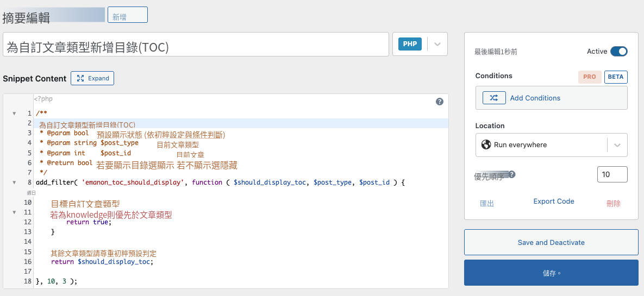Toggle the Active switch off

pyautogui.click(x=619, y=51)
